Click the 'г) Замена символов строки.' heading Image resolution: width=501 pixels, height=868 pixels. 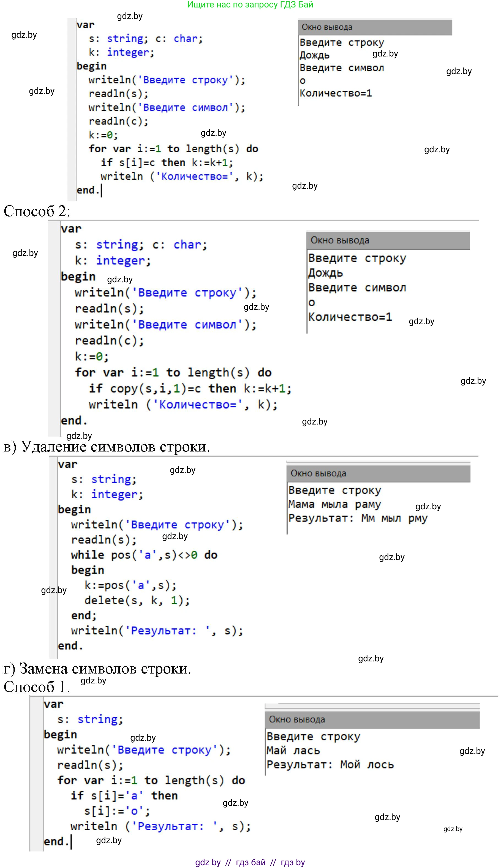[x=97, y=668]
